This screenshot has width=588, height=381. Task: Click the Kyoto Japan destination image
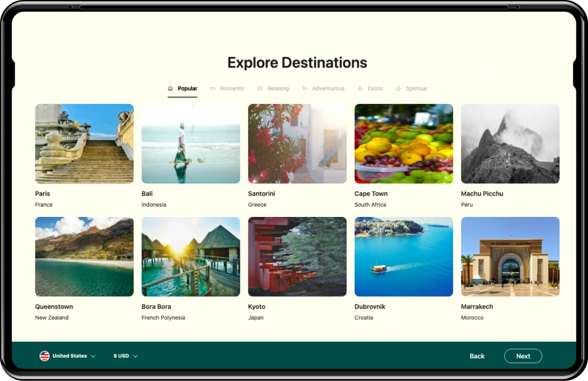(x=296, y=256)
